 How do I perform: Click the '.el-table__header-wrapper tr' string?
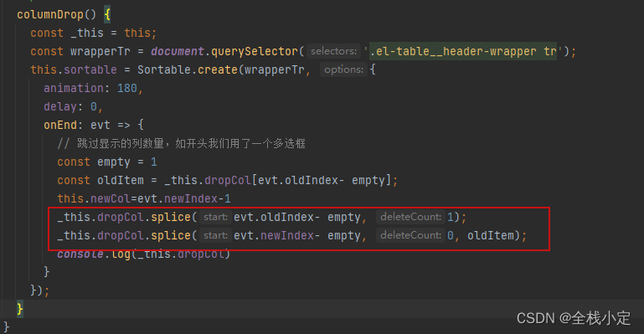click(463, 51)
